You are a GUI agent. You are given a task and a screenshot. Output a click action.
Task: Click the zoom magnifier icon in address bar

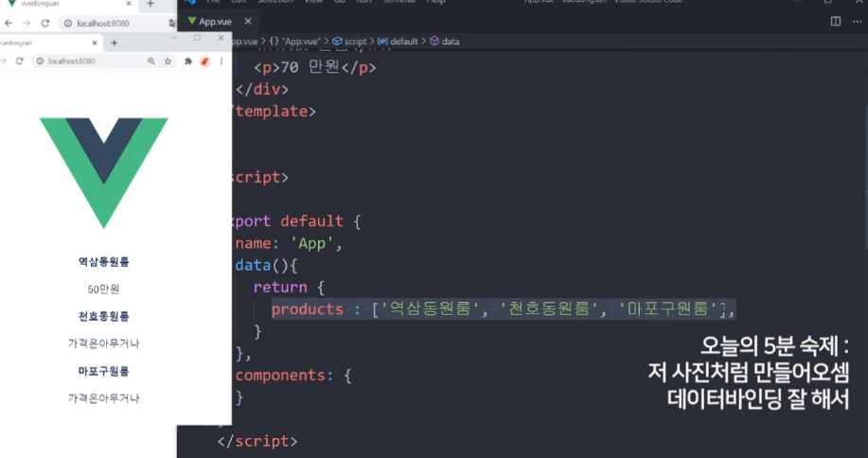coord(151,62)
